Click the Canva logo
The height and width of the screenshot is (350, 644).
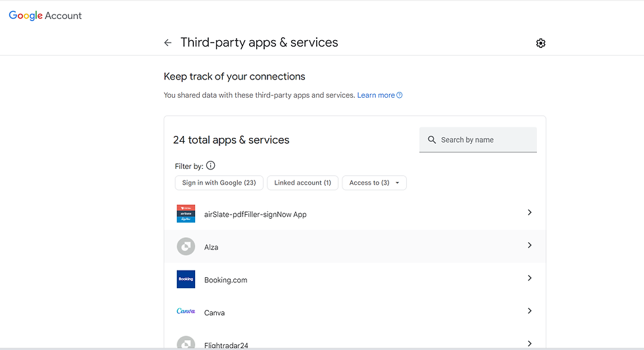(185, 311)
